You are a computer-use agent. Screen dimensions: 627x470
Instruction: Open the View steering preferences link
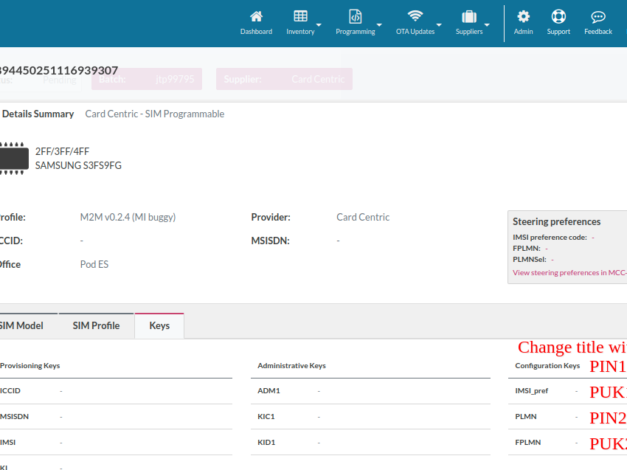(569, 272)
